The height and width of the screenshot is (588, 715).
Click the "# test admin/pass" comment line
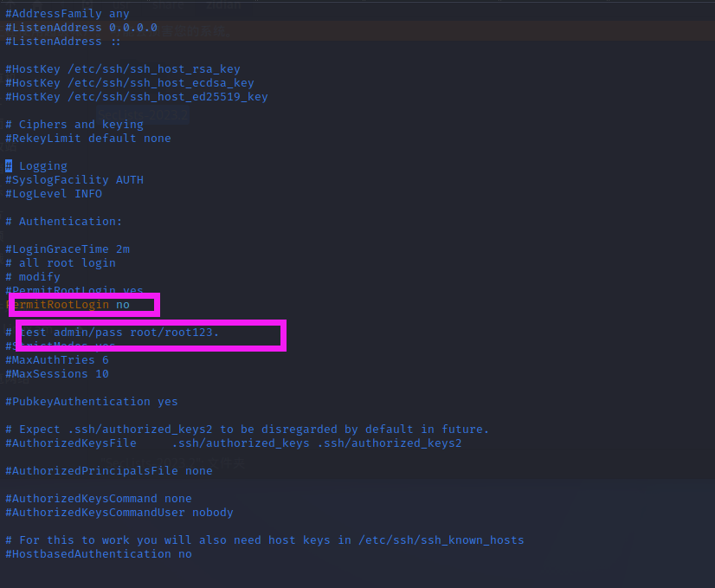coord(113,333)
